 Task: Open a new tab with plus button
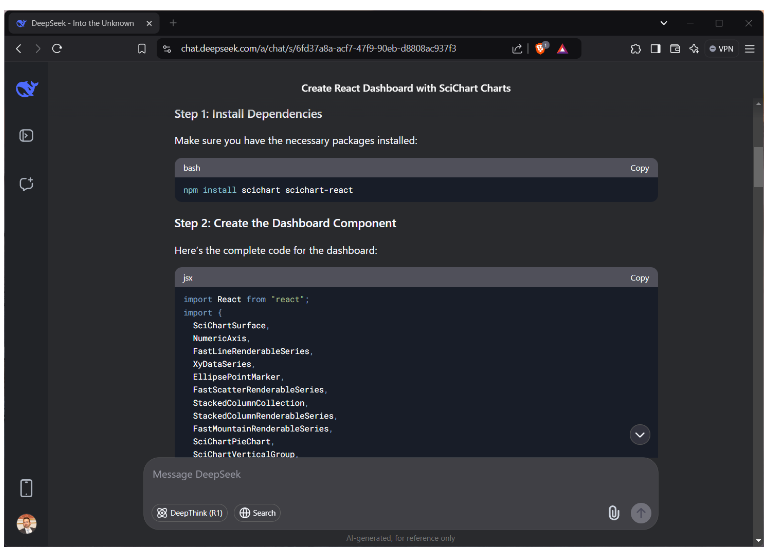(x=173, y=23)
